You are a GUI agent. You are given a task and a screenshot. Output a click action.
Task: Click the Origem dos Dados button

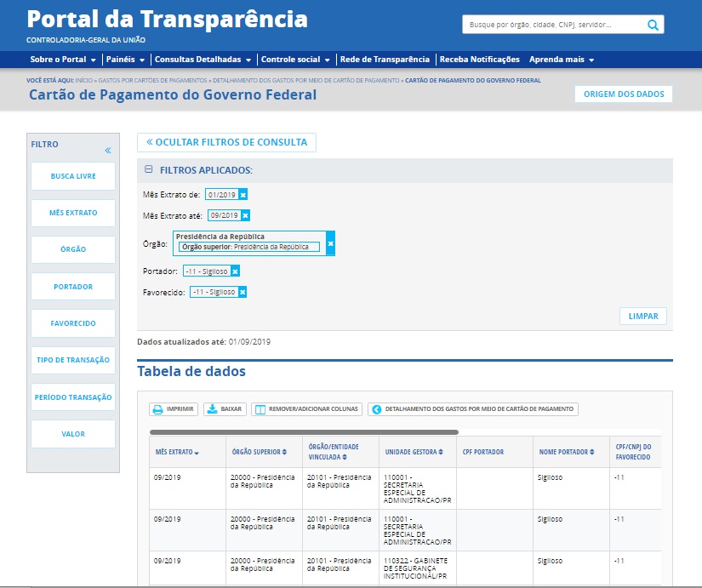pos(623,94)
